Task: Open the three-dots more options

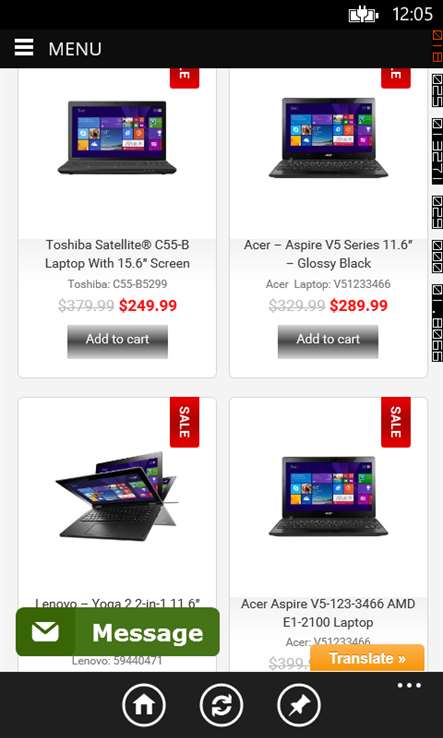Action: click(x=409, y=685)
